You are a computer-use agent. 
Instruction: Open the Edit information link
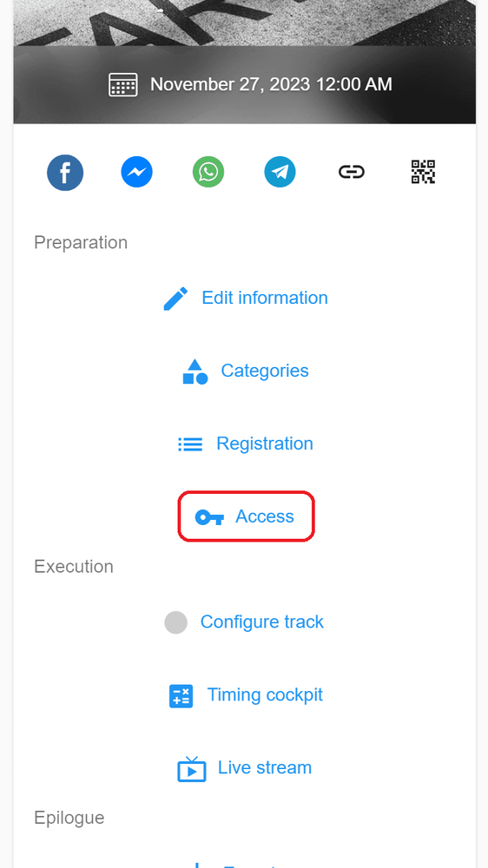click(x=265, y=298)
